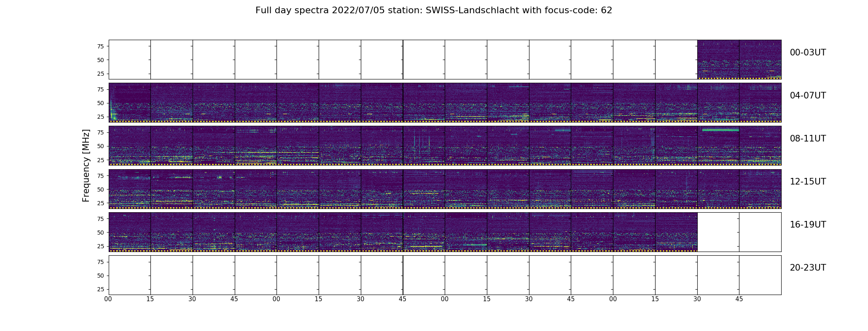Click the 'Frequency [MHz]' axis label
The image size is (868, 331).
click(x=86, y=165)
